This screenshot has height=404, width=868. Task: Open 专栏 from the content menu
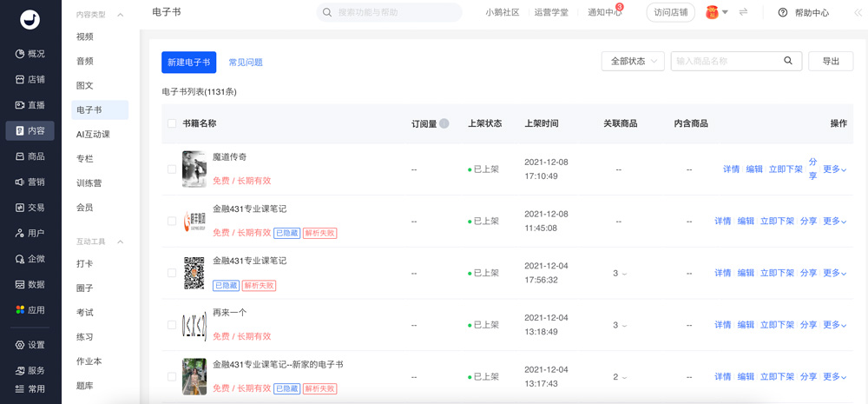click(85, 159)
